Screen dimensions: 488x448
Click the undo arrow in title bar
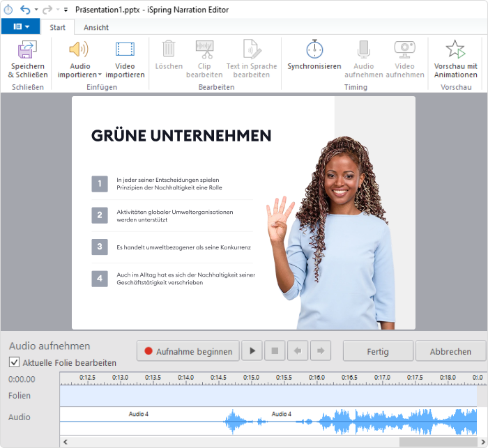pyautogui.click(x=25, y=10)
